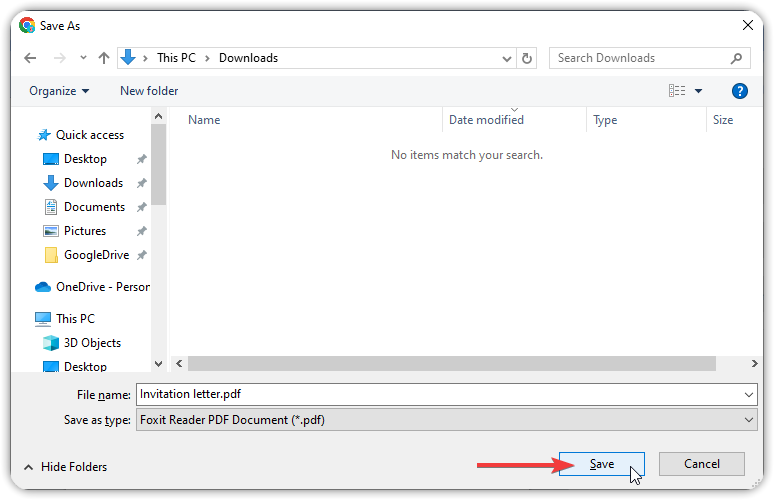This screenshot has height=500, width=774.
Task: Close the Save As window
Action: pos(747,25)
